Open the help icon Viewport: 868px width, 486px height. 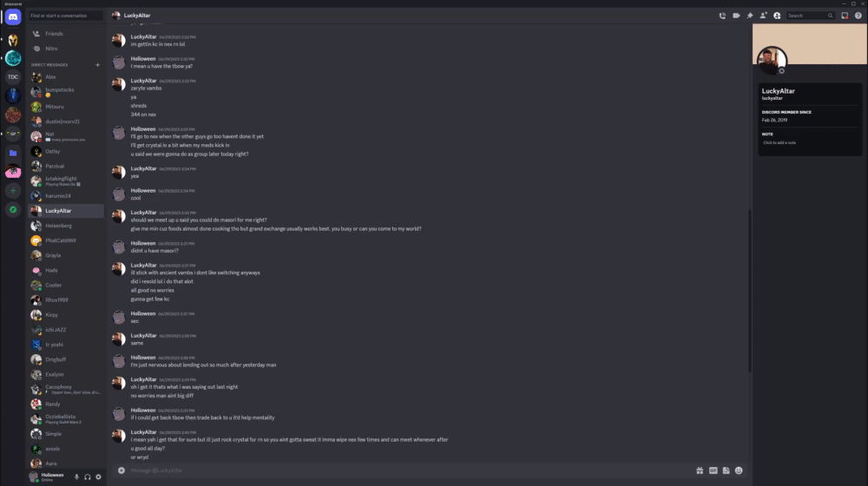858,16
